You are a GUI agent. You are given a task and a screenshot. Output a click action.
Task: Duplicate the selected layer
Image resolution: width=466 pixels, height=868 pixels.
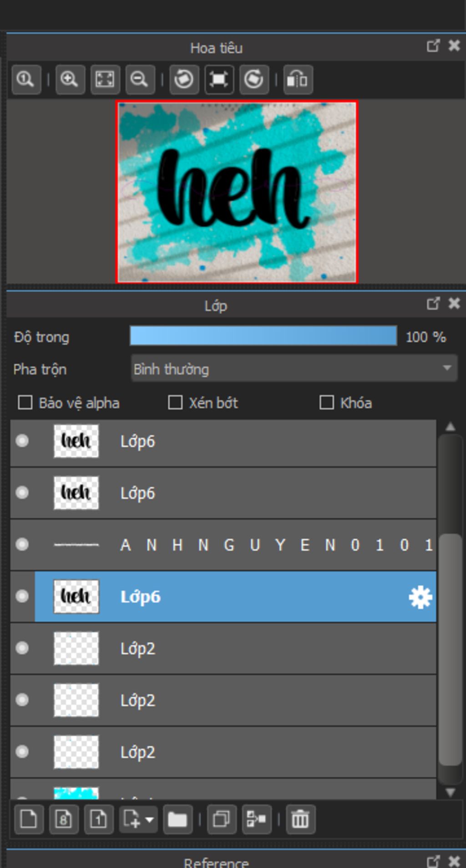[221, 820]
